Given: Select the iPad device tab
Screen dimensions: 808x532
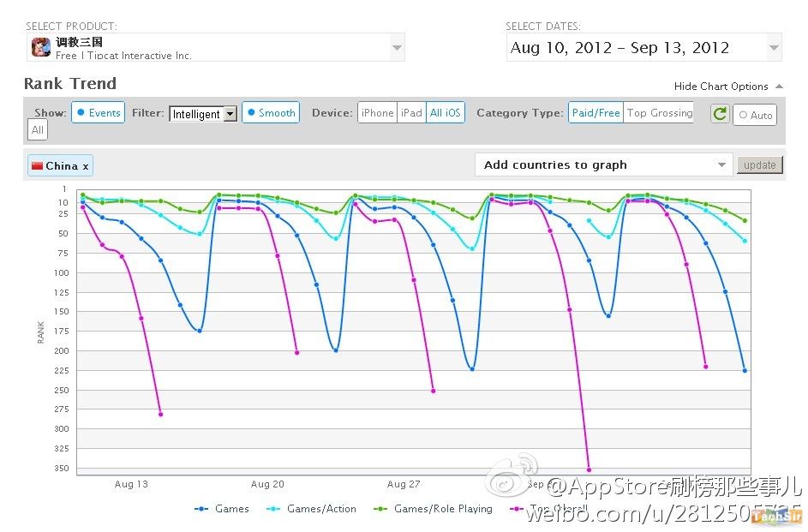Looking at the screenshot, I should pos(412,113).
